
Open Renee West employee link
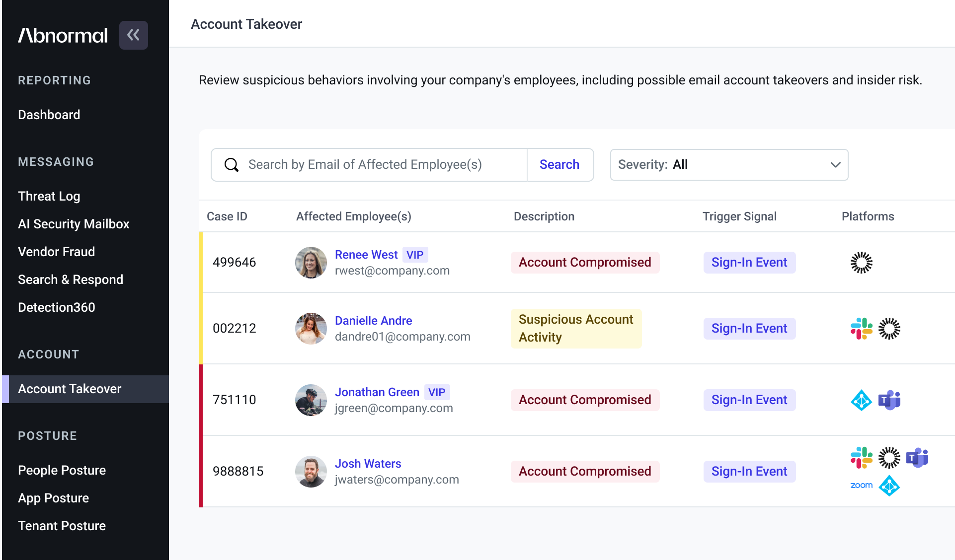366,255
